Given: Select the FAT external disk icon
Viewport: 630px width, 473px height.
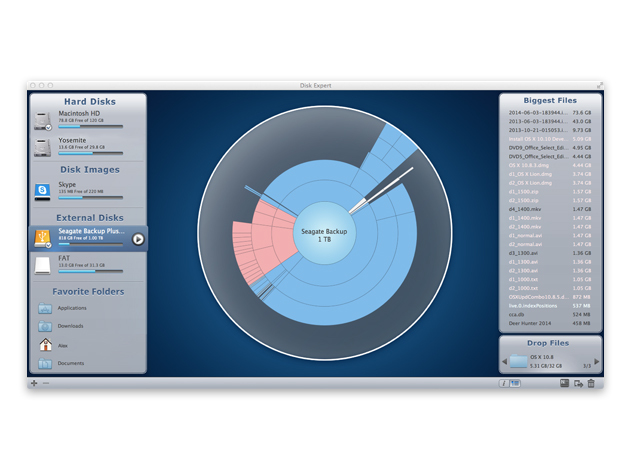Looking at the screenshot, I should point(43,265).
